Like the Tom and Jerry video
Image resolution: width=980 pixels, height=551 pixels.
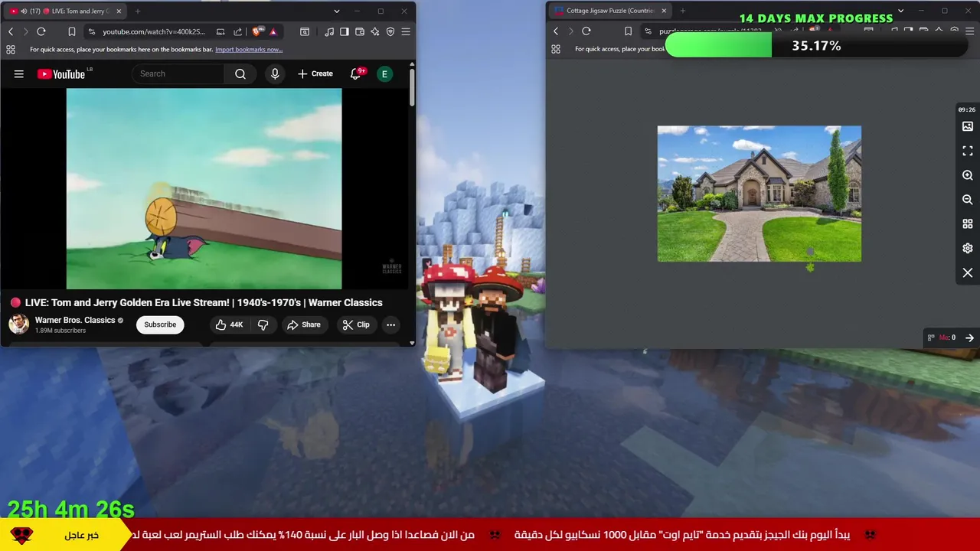[x=229, y=324]
